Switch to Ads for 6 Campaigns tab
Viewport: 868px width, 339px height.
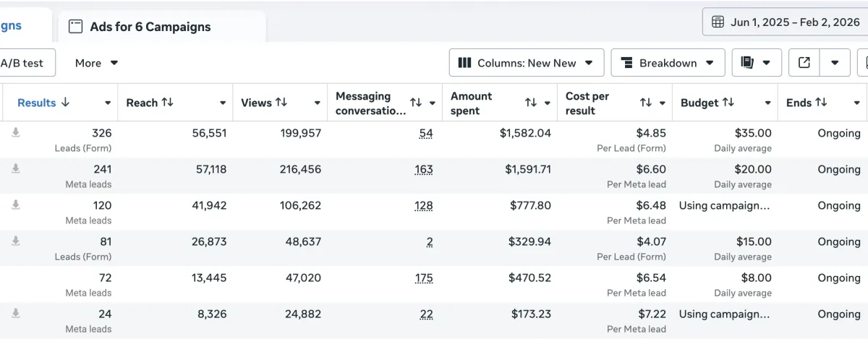pyautogui.click(x=150, y=27)
